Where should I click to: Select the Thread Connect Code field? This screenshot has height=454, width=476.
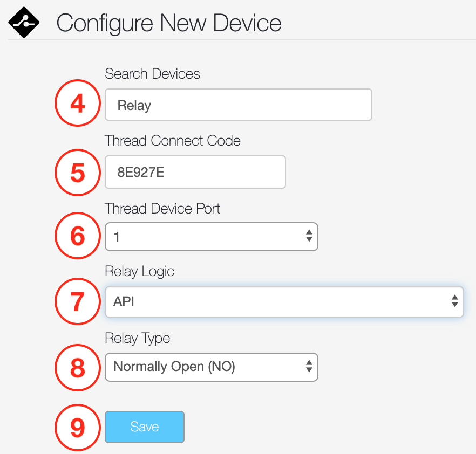tap(195, 172)
